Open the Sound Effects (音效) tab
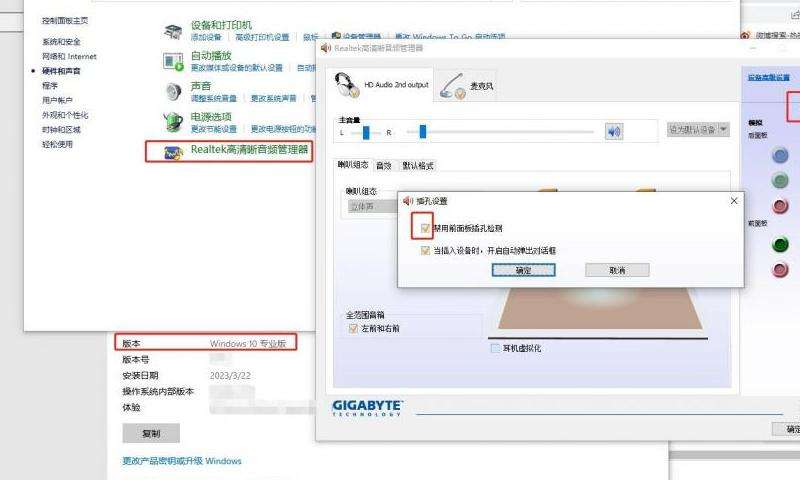Viewport: 800px width, 480px height. [384, 165]
